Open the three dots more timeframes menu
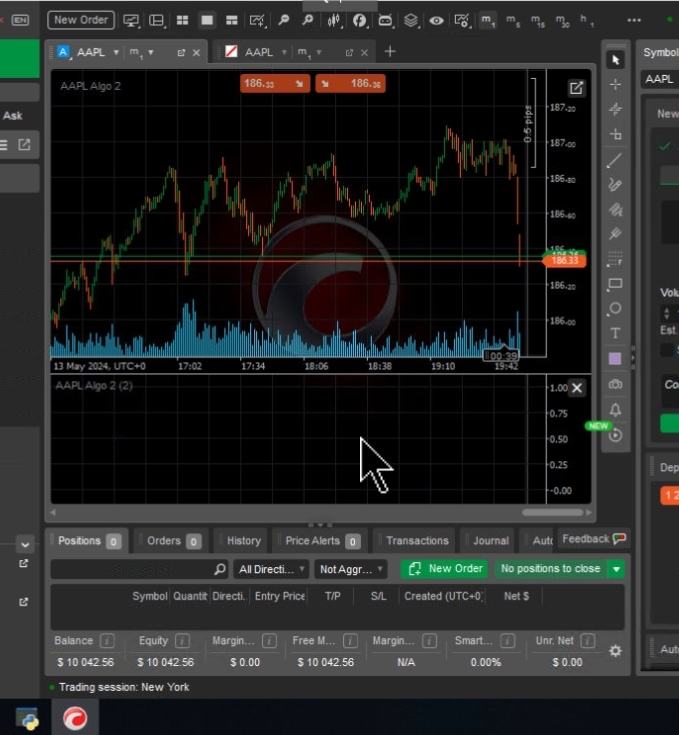The width and height of the screenshot is (679, 735). [x=634, y=20]
